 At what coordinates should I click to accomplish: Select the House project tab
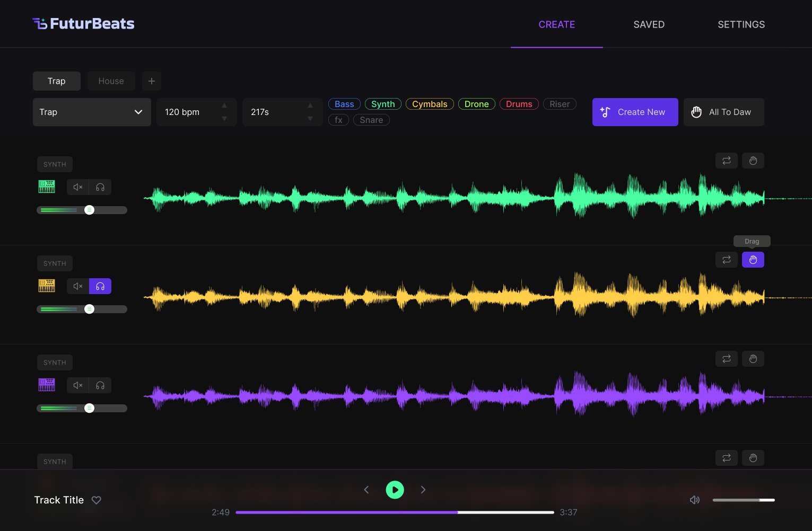click(x=111, y=81)
